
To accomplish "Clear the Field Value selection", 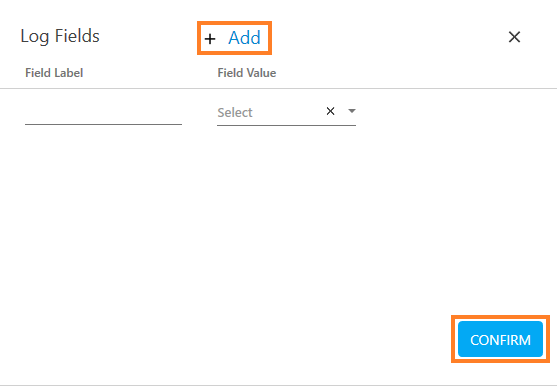I will point(330,111).
